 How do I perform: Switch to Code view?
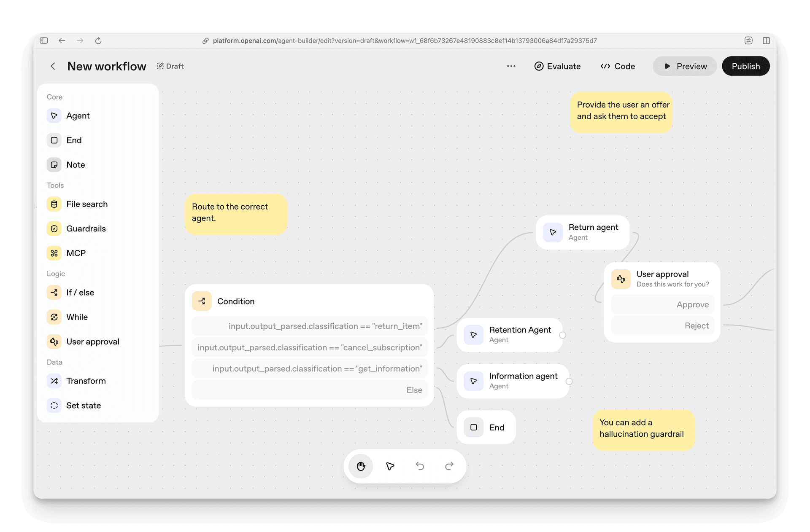tap(618, 66)
